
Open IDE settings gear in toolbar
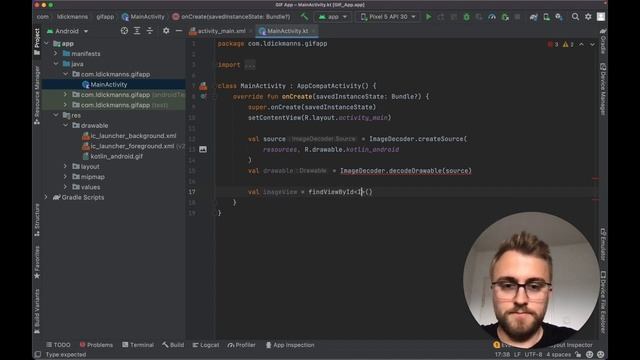pyautogui.click(x=588, y=17)
